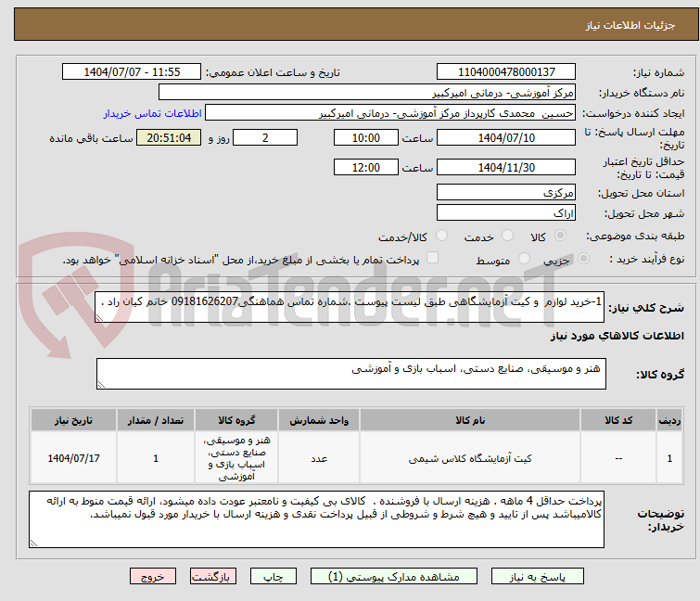Select the کالا radio button
The width and height of the screenshot is (700, 601).
pos(560,236)
